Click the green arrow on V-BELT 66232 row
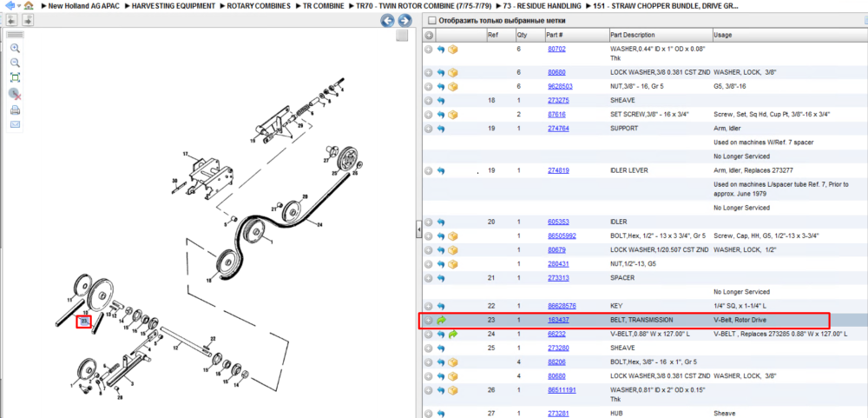 click(x=453, y=335)
